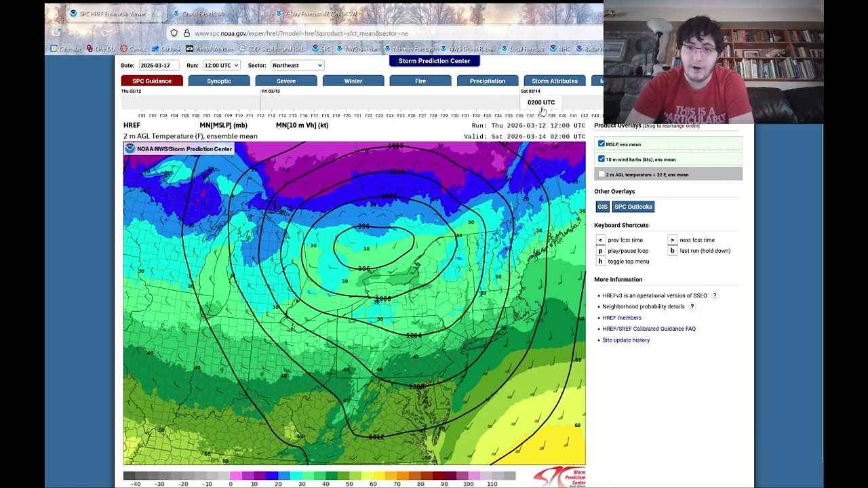Jump to forecast hour F12
This screenshot has width=868, height=488.
coord(260,116)
